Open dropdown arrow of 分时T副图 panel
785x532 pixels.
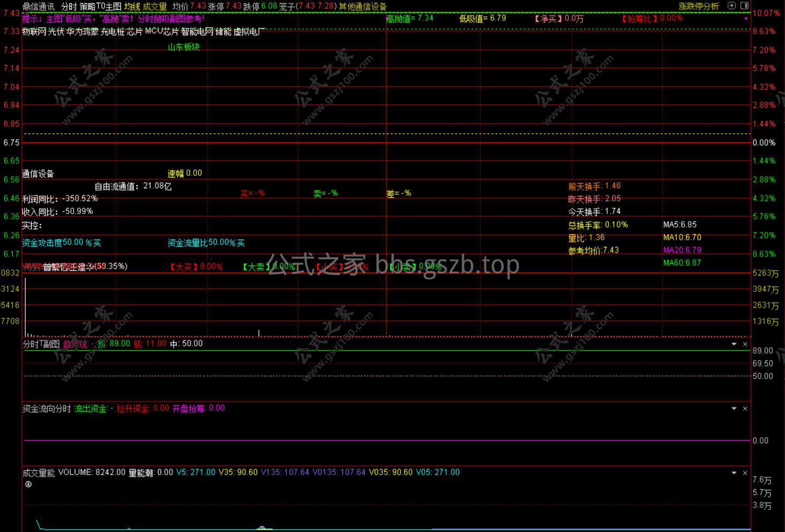click(x=734, y=344)
